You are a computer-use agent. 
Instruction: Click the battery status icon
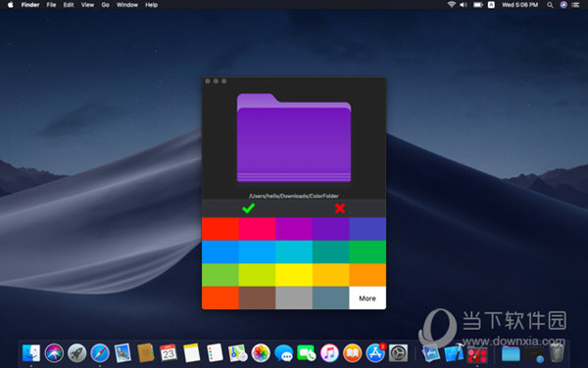tap(478, 5)
